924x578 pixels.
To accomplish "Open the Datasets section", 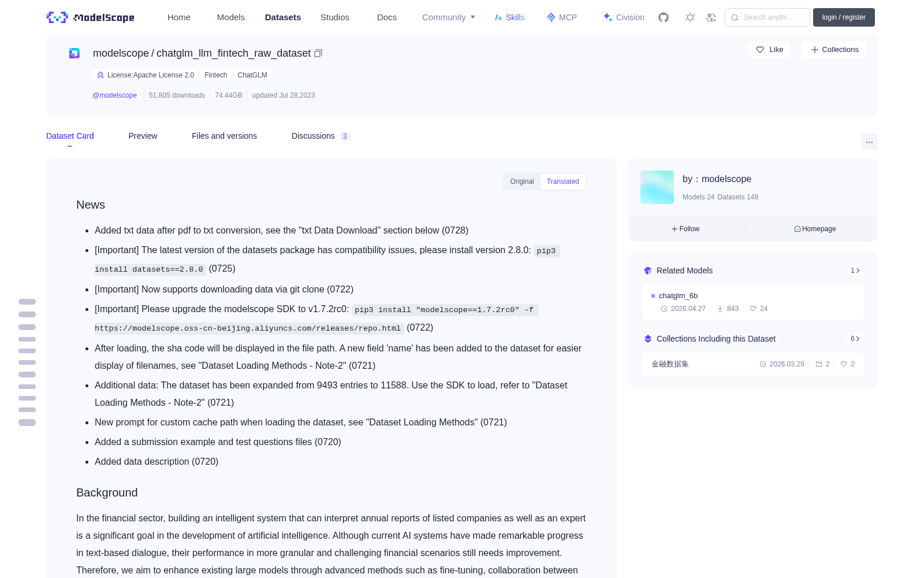I will (283, 17).
